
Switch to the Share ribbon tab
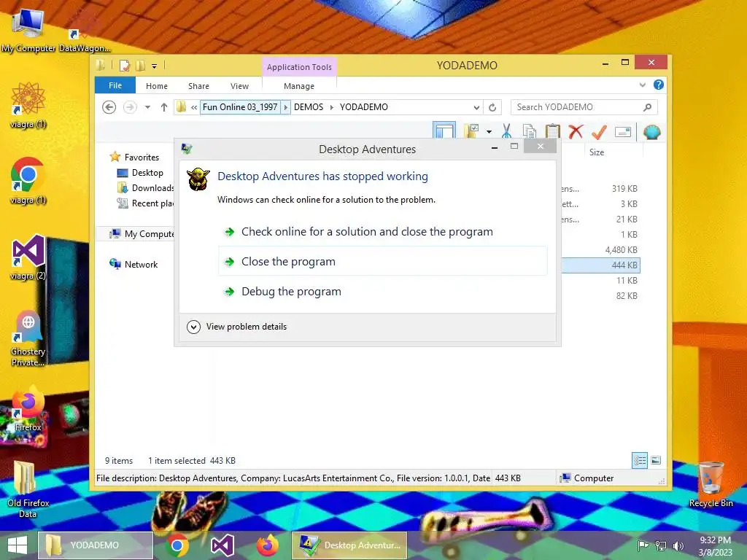(x=198, y=86)
